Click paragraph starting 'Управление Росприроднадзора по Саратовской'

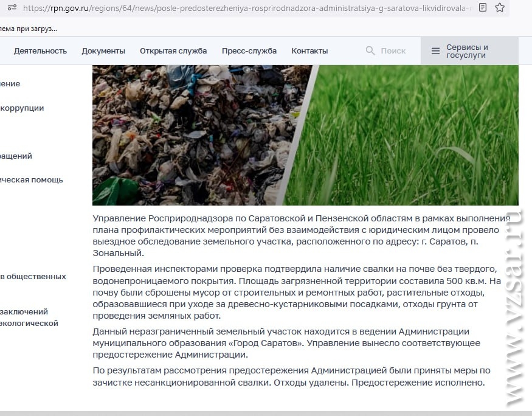[x=302, y=235]
